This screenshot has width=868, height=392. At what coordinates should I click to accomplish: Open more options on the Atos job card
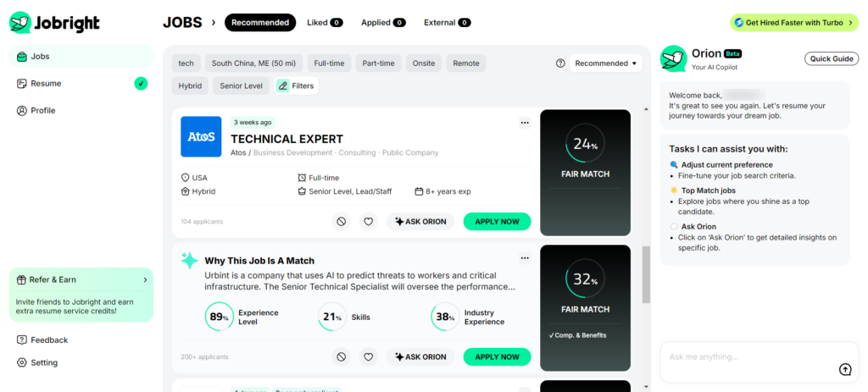(525, 123)
